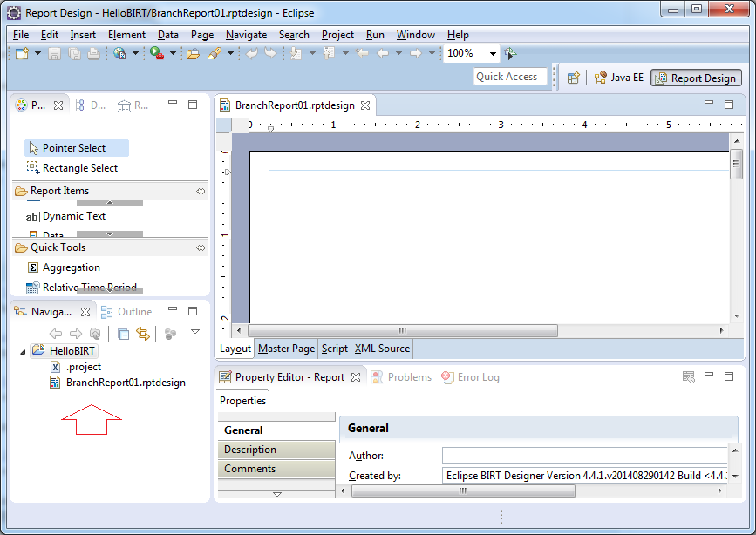Activate the Pointer Select tool
This screenshot has height=535, width=756.
[x=77, y=148]
